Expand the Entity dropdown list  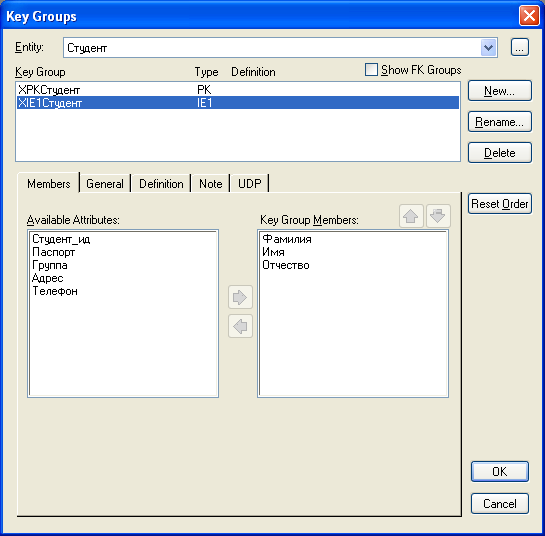[x=488, y=48]
